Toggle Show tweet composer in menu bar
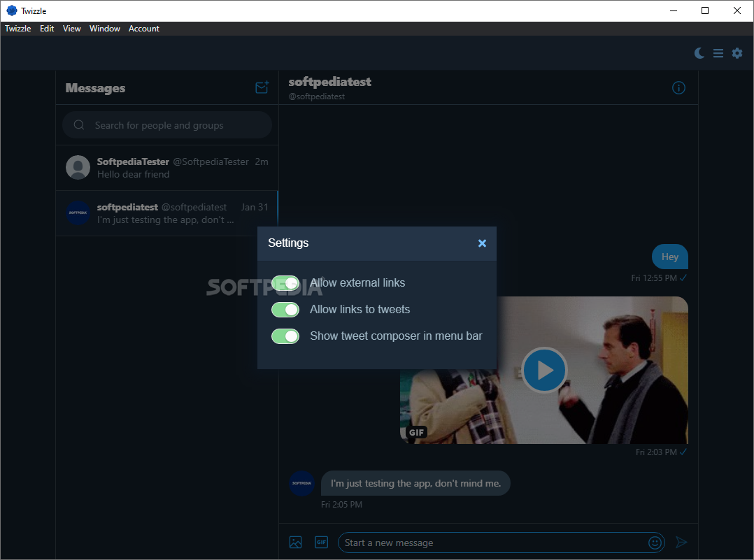754x560 pixels. coord(285,336)
